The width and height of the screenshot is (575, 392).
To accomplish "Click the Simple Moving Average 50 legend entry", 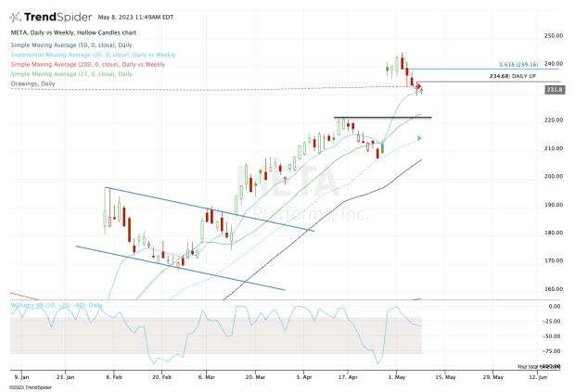I will [71, 45].
